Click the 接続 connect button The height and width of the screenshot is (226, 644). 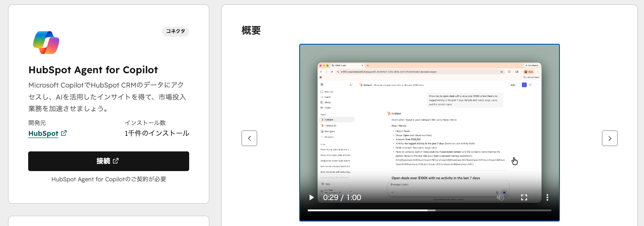(x=109, y=161)
